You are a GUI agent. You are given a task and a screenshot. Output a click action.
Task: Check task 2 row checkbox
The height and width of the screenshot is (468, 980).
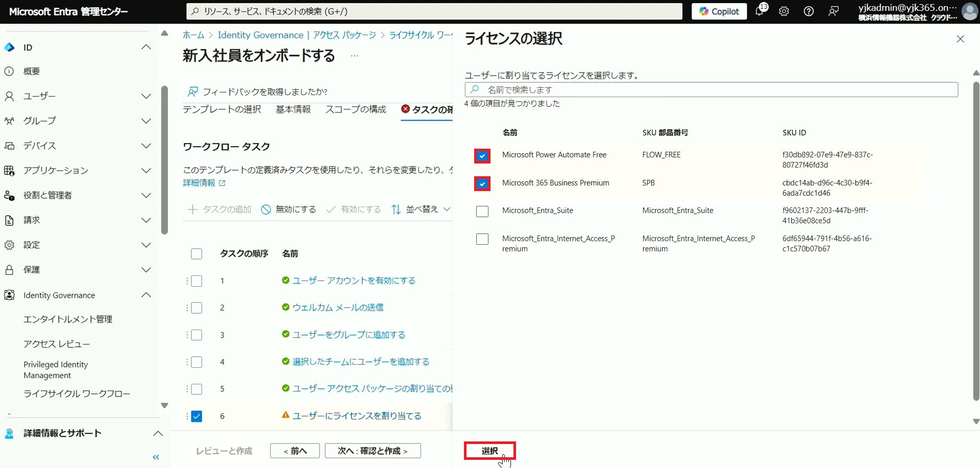[197, 308]
